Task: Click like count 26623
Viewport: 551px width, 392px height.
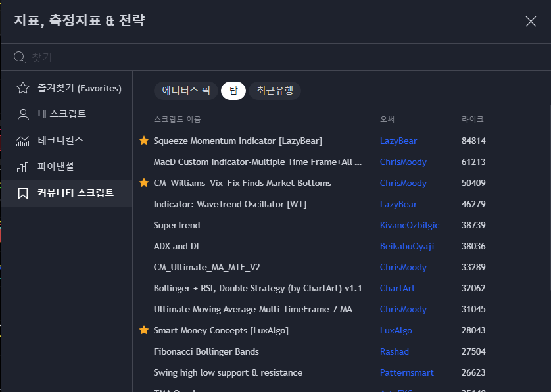Action: pos(473,373)
